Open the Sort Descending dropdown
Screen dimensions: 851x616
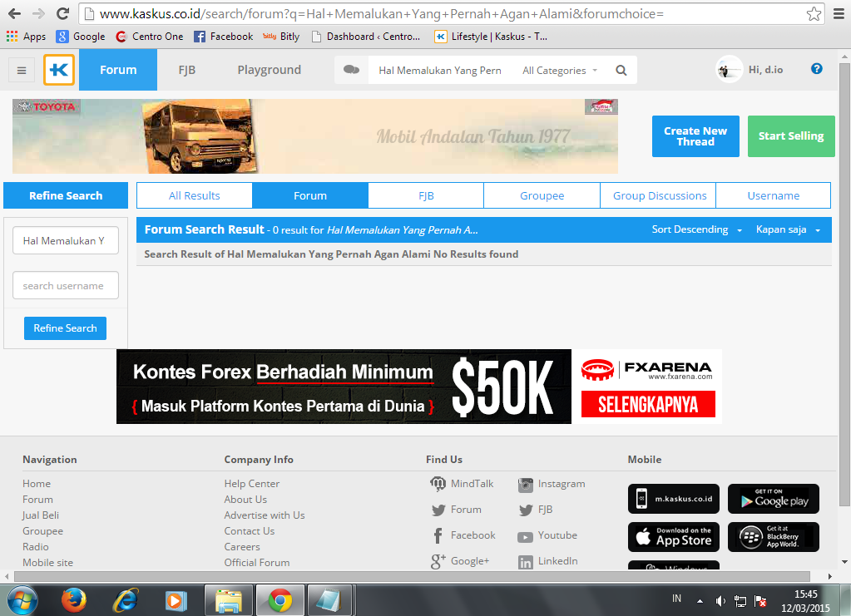pyautogui.click(x=697, y=229)
